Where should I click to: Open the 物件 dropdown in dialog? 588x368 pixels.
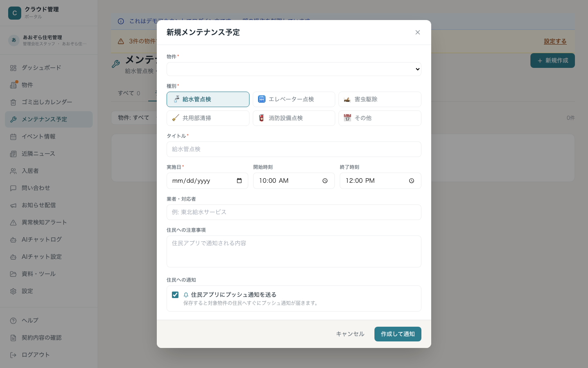pyautogui.click(x=294, y=69)
